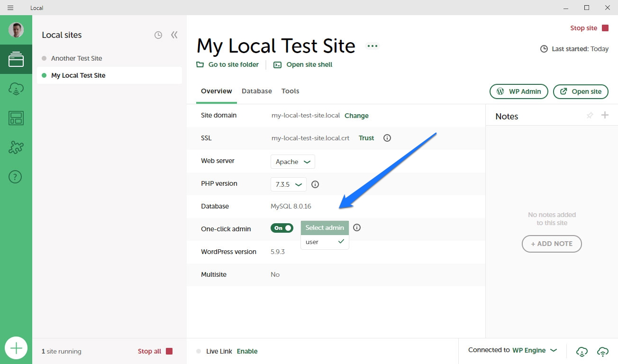The width and height of the screenshot is (618, 364).
Task: Open the site options three-dot menu
Action: 373,46
